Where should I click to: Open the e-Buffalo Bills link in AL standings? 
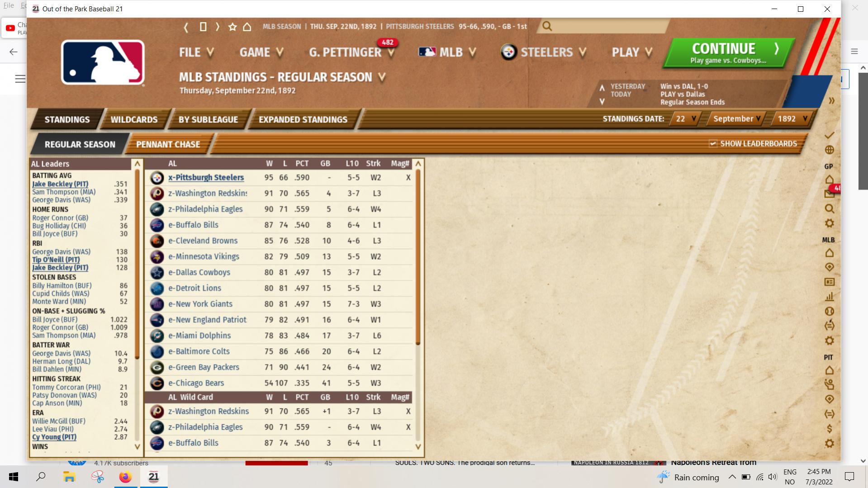(193, 225)
